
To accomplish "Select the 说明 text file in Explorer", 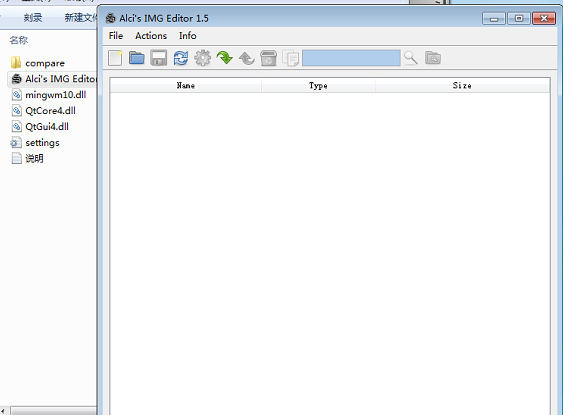I will pyautogui.click(x=34, y=158).
